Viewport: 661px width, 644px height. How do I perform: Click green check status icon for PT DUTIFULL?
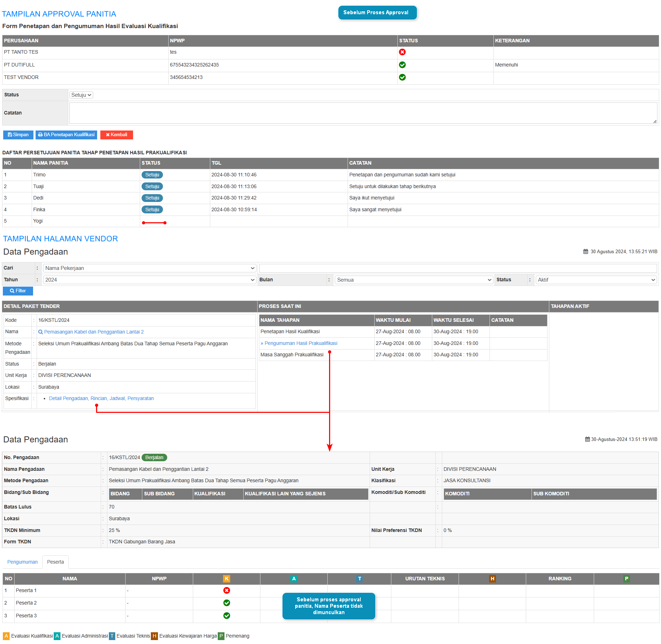tap(402, 65)
